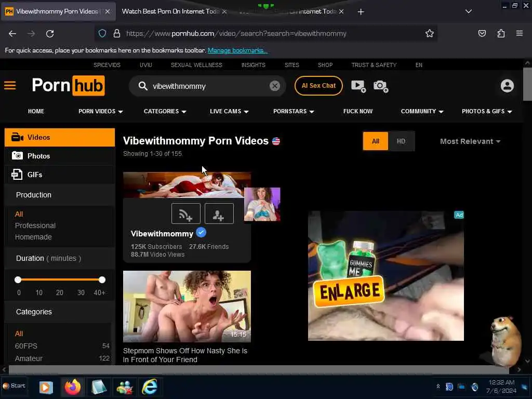Open the user profile avatar icon
Screen dimensions: 532x399
pyautogui.click(x=507, y=86)
